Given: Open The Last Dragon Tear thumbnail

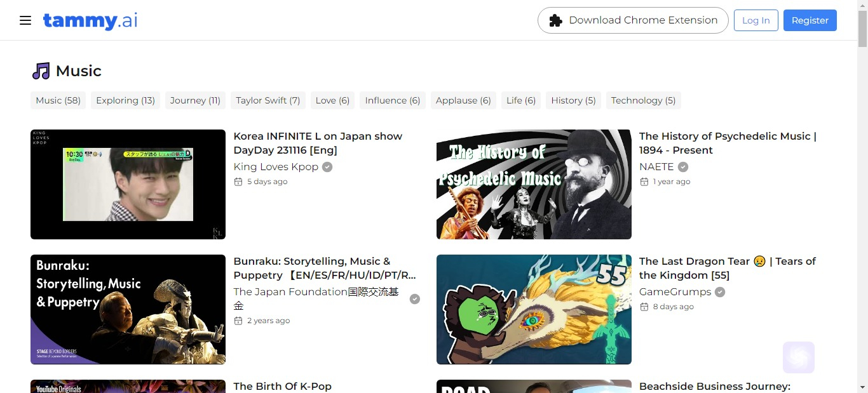Looking at the screenshot, I should click(534, 309).
